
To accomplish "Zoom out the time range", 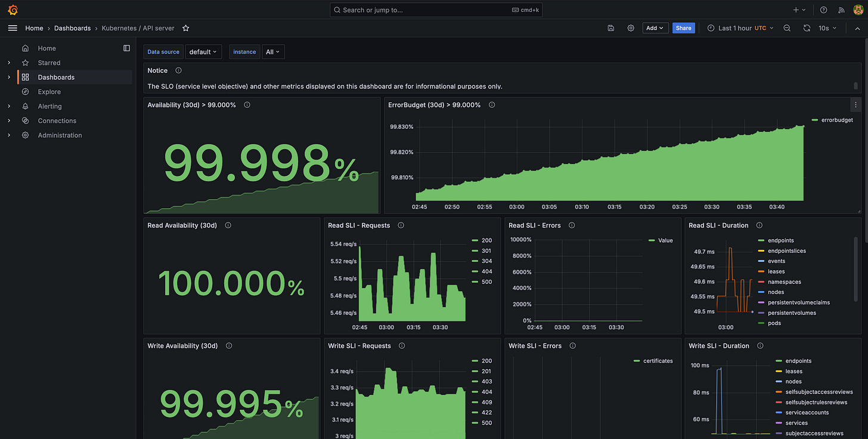I will (787, 28).
